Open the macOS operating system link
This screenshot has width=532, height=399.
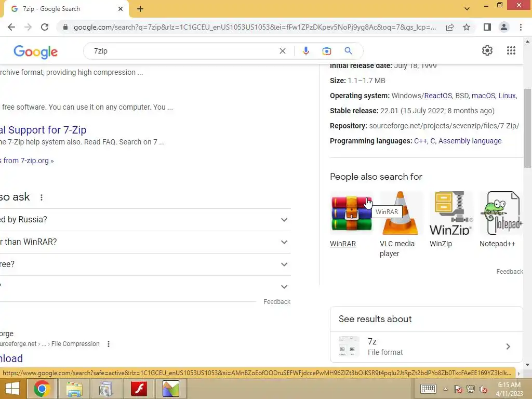pos(483,96)
